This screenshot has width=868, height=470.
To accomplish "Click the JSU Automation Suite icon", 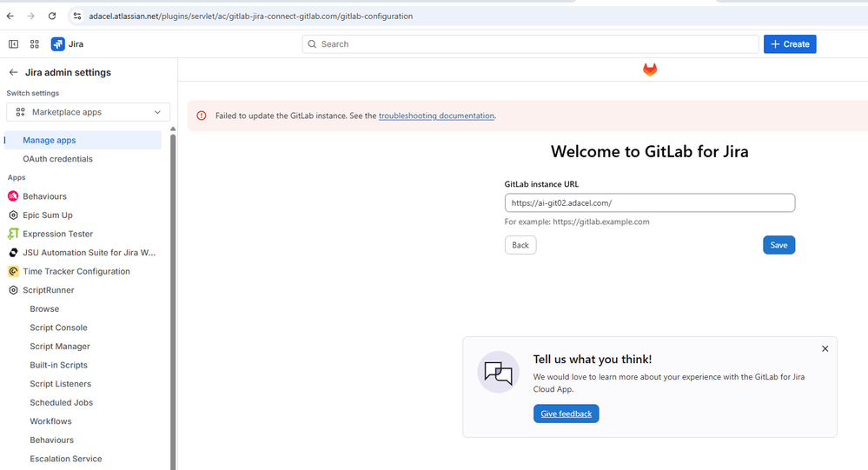I will click(13, 253).
